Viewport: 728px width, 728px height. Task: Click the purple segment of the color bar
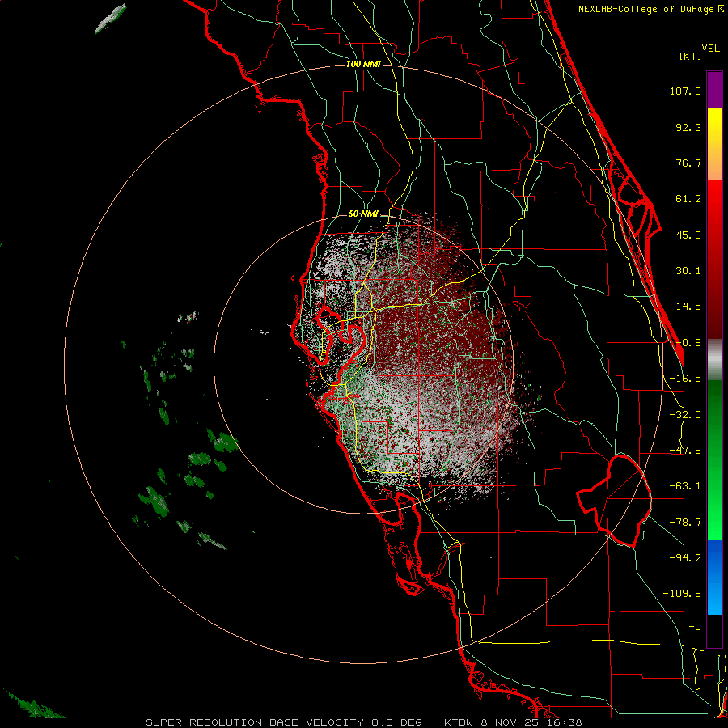pyautogui.click(x=714, y=90)
